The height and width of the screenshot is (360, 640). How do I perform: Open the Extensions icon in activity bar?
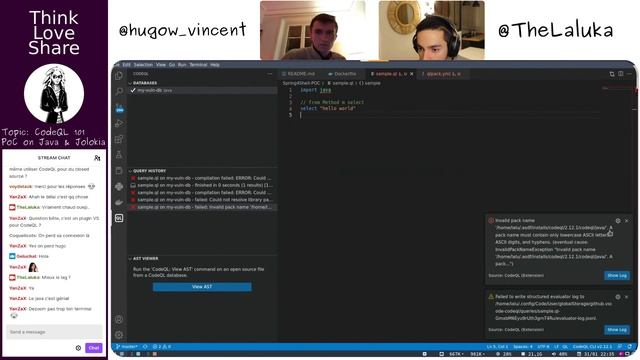(119, 139)
